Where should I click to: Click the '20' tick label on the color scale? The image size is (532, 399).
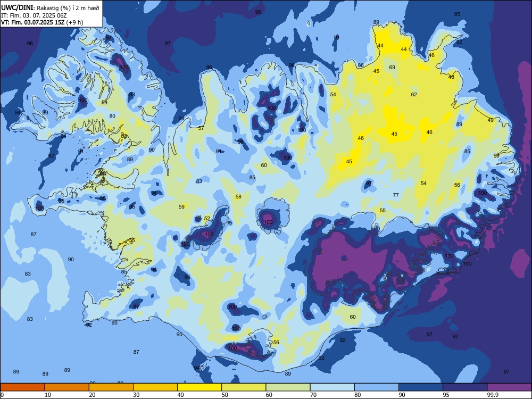pos(92,395)
